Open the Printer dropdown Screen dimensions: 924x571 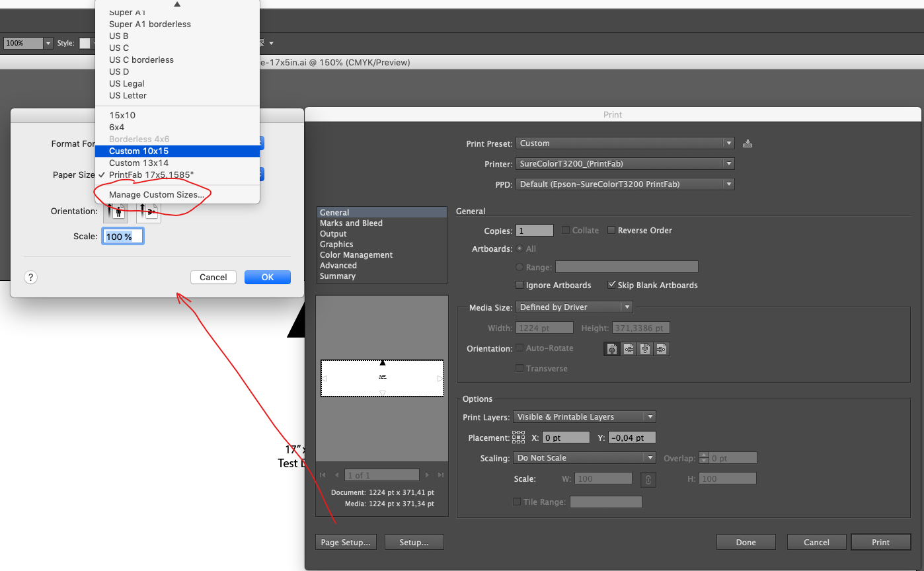pos(625,164)
